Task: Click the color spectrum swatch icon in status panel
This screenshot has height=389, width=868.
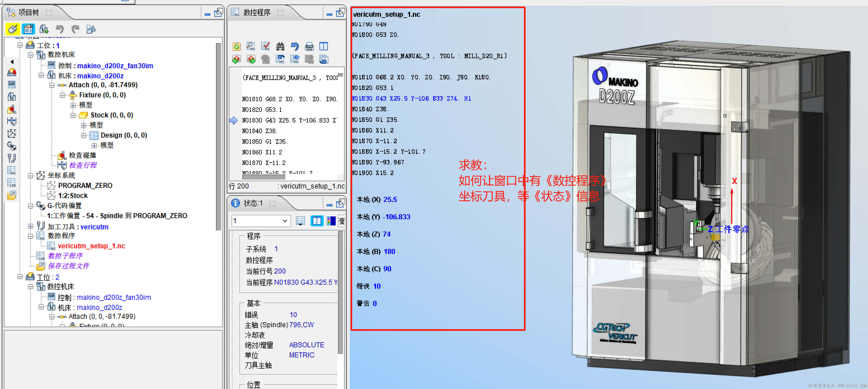Action: click(x=331, y=221)
